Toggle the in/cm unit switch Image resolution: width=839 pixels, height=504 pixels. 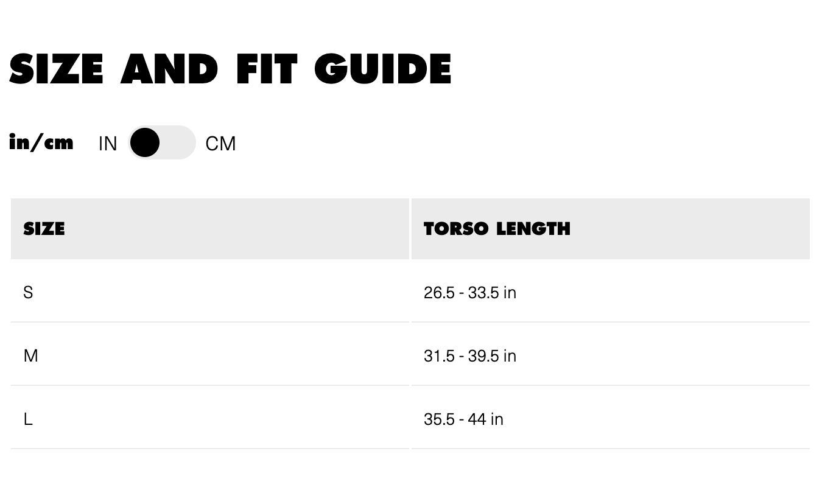(162, 142)
